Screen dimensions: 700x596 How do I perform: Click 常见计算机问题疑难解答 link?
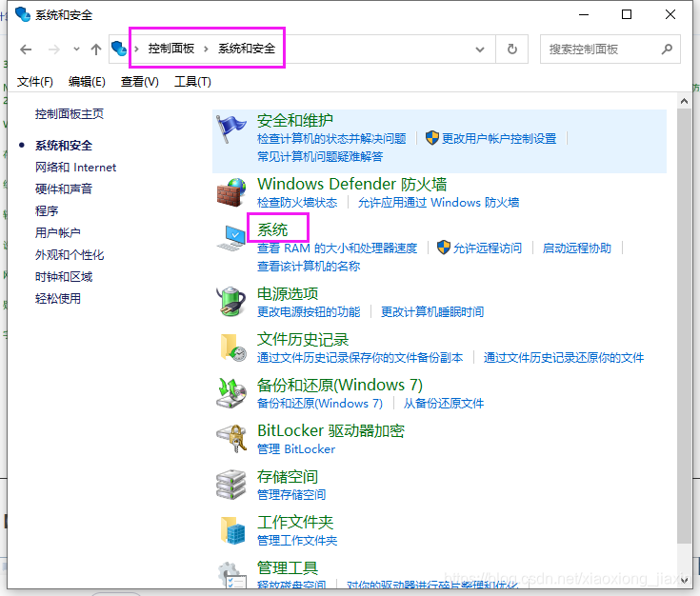pos(320,157)
